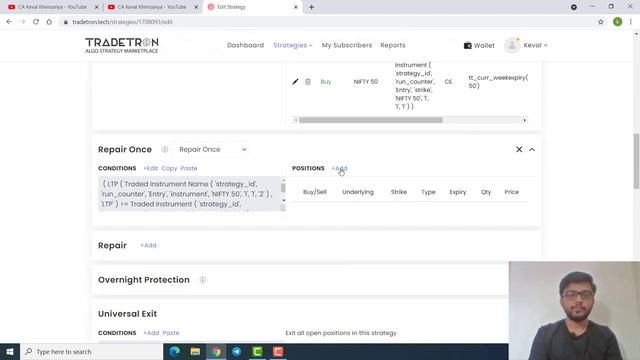Click the trash delete icon in Buy row

click(x=308, y=82)
